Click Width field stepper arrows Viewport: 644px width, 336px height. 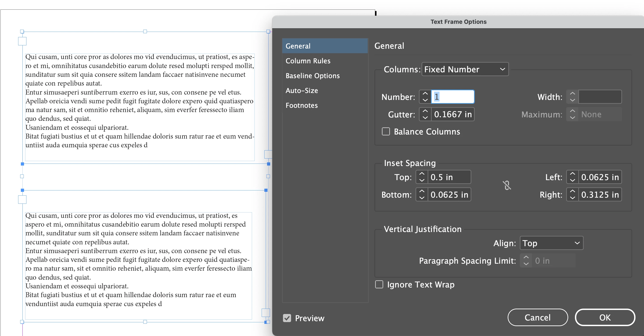click(x=572, y=97)
